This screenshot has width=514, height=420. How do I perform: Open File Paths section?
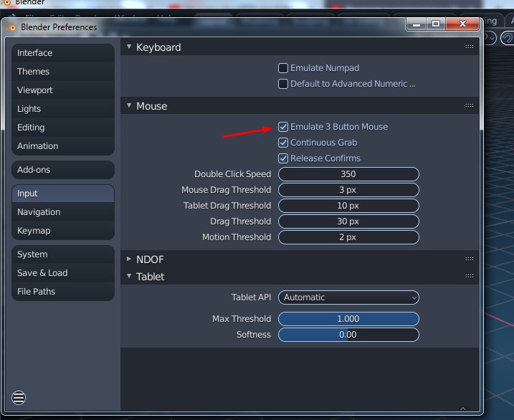(63, 292)
